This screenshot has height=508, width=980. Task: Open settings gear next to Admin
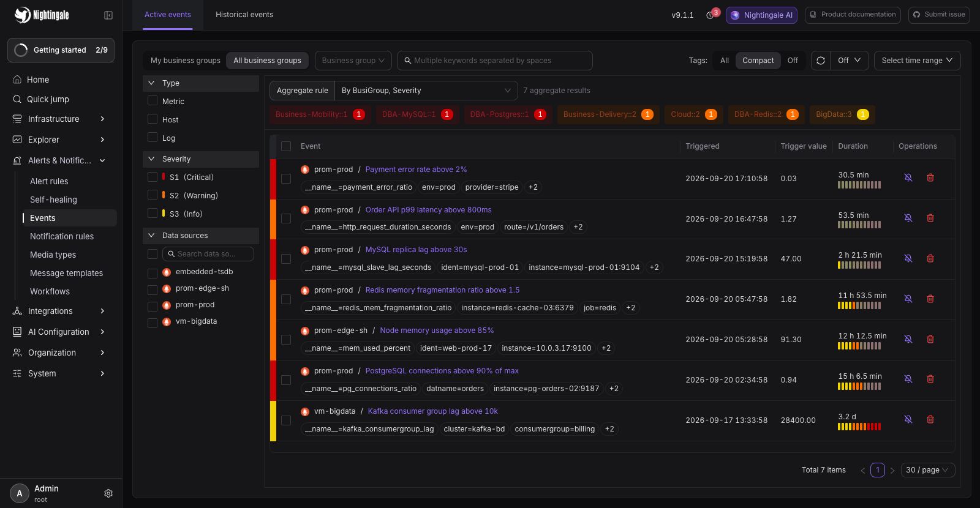pos(108,493)
